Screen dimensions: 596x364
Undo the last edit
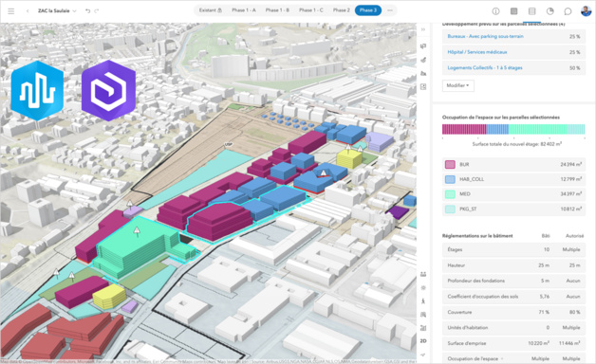point(88,11)
